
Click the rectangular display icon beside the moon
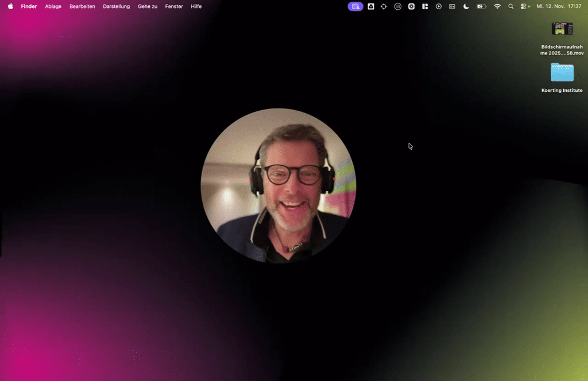452,6
